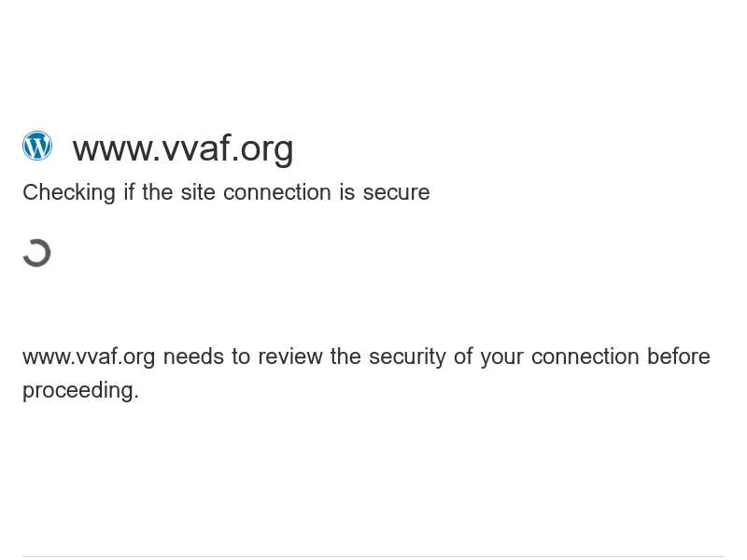Select the word "to" in the paragraph
Viewport: 747px width, 560px height.
(x=241, y=357)
